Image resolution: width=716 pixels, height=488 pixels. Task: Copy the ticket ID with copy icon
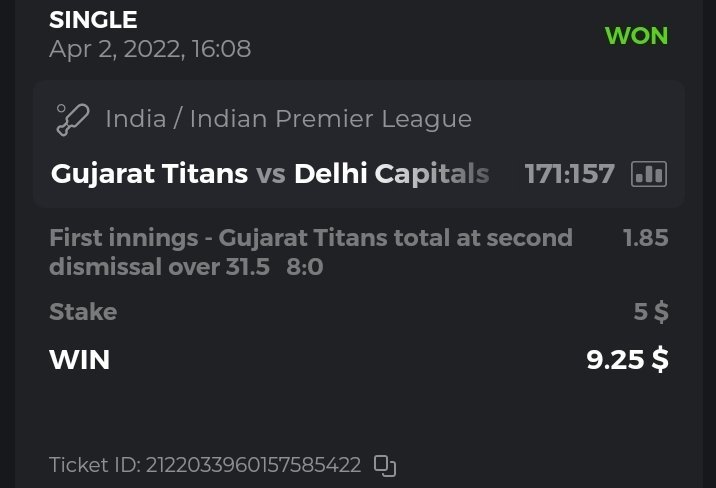(x=385, y=465)
